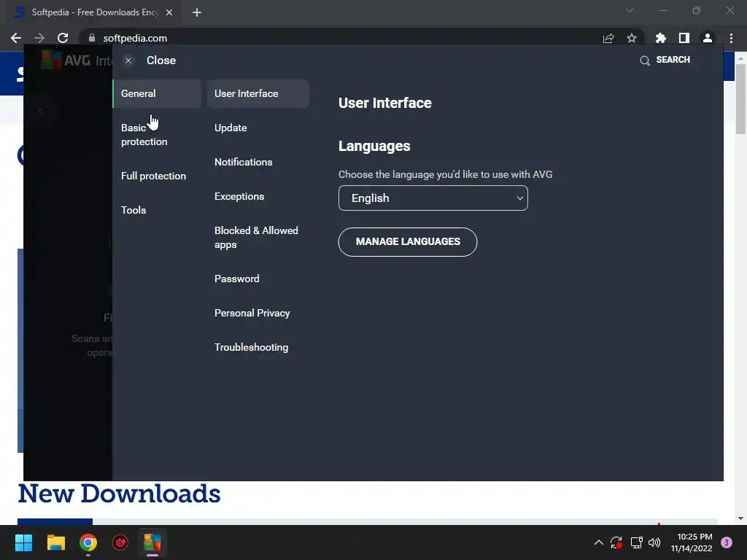Expand the English language dropdown
The image size is (747, 560).
tap(433, 198)
